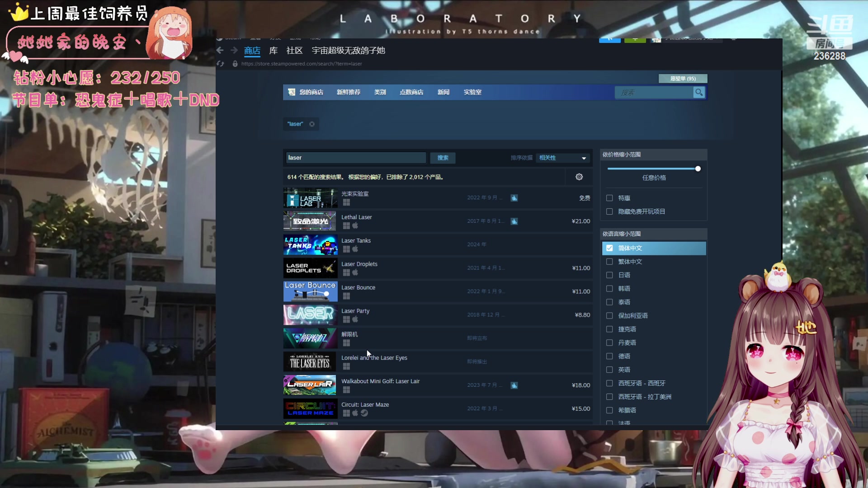Check the 日语 language filter
Viewport: 868px width, 488px height.
click(609, 275)
